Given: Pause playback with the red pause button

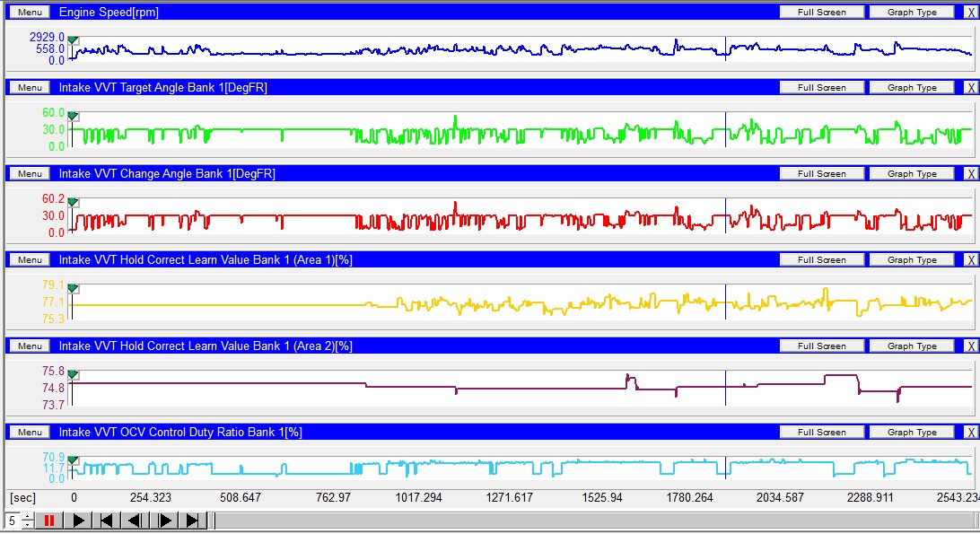Looking at the screenshot, I should pyautogui.click(x=49, y=521).
